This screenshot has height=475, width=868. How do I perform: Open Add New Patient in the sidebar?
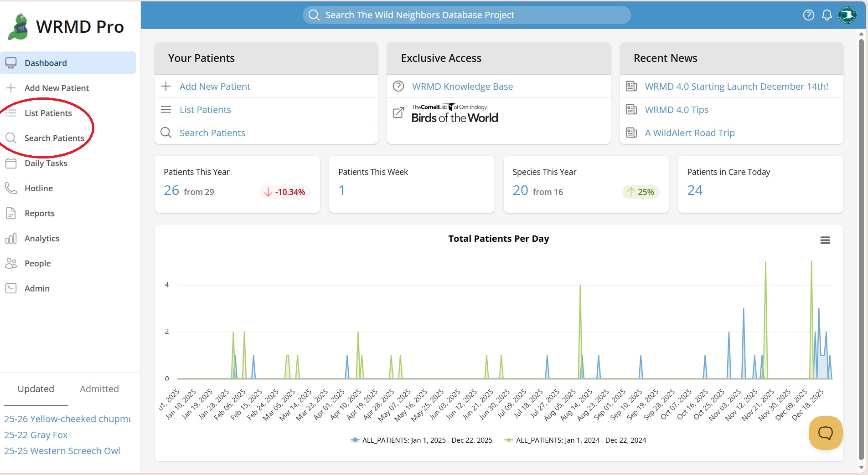pos(68,88)
